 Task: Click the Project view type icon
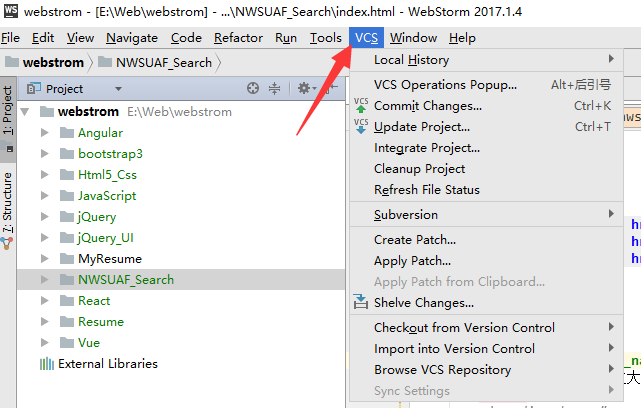[x=34, y=88]
